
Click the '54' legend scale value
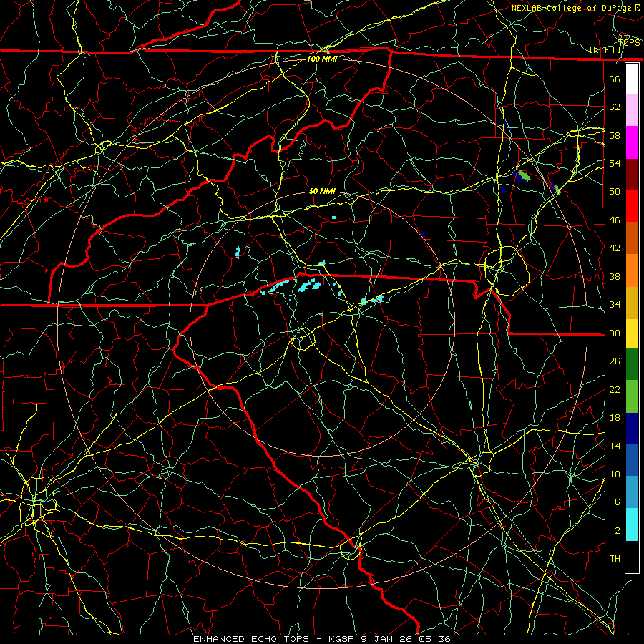[615, 163]
